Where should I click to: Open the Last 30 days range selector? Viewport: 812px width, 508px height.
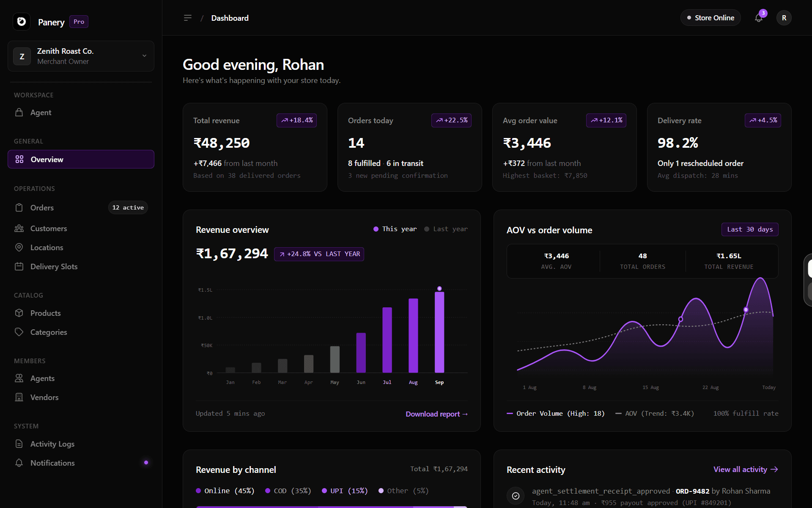[x=750, y=229]
